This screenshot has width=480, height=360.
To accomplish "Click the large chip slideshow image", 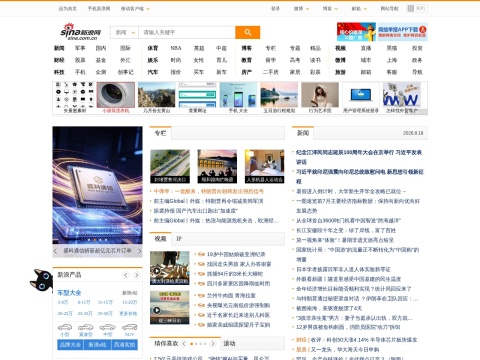I will pyautogui.click(x=97, y=185).
